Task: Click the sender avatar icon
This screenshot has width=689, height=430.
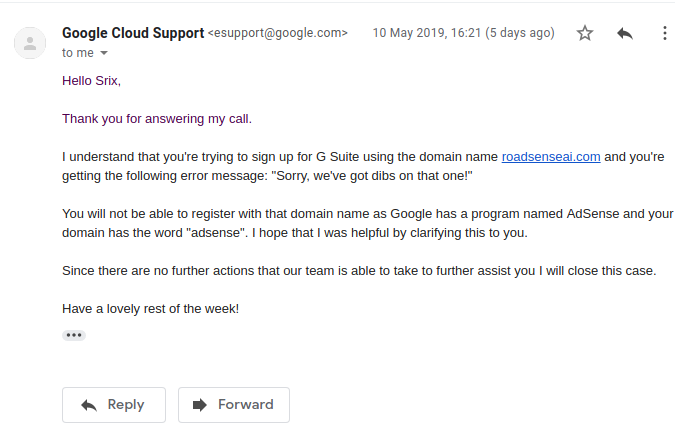Action: click(x=30, y=43)
